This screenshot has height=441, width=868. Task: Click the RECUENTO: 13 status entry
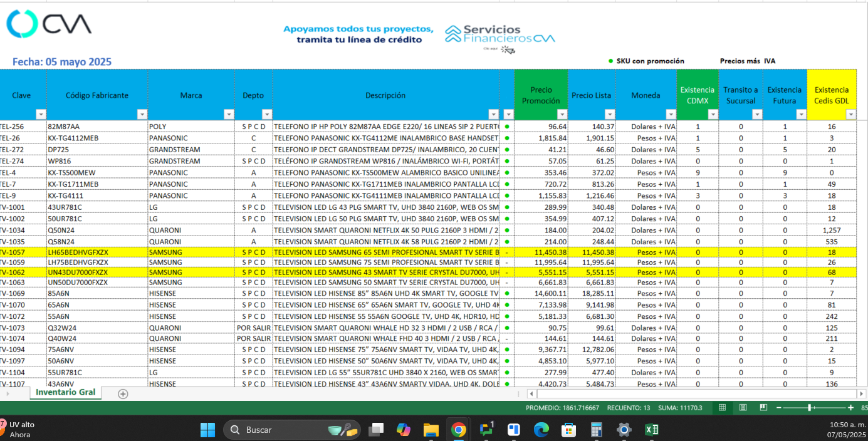pos(629,408)
